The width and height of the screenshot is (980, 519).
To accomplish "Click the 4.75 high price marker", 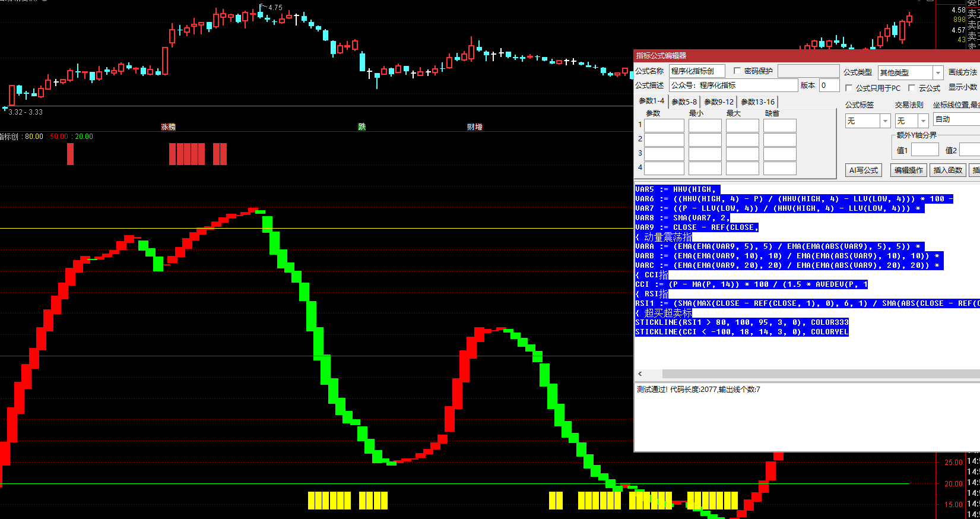I will tap(274, 8).
